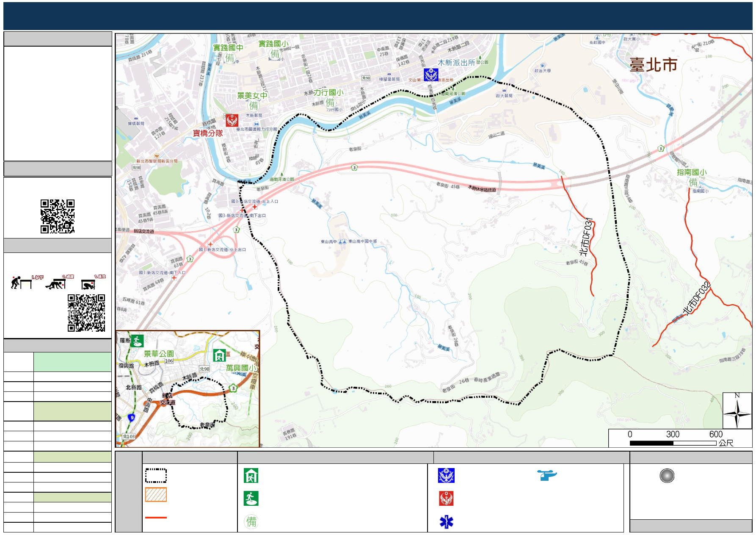Click the inset overview map thumbnail
The image size is (756, 535).
188,389
